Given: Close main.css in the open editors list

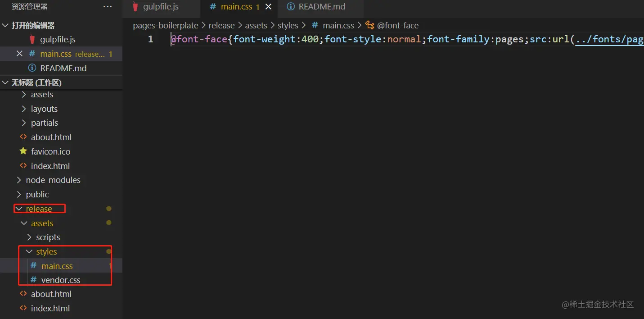Looking at the screenshot, I should pos(19,54).
